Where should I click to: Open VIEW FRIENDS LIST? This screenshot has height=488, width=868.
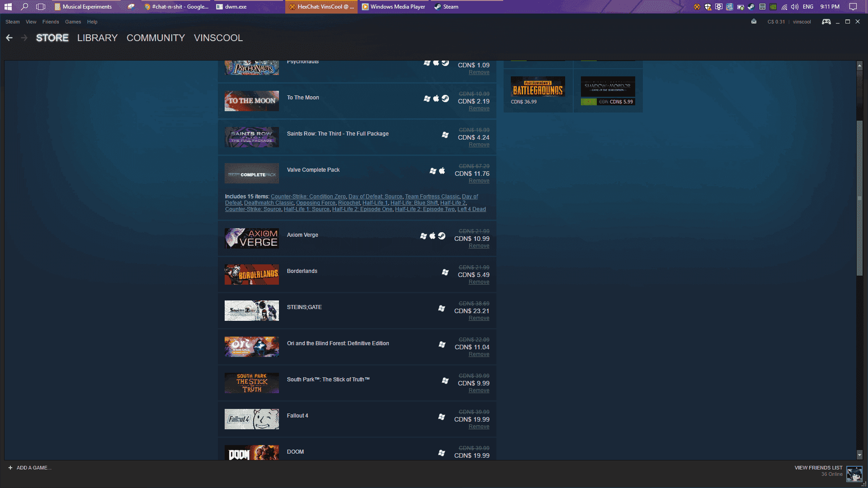point(818,468)
